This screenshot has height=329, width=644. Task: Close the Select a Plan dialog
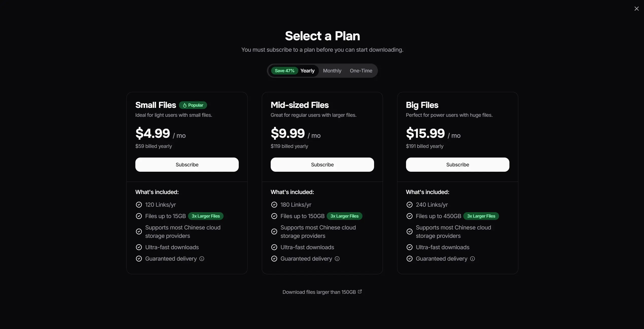[x=637, y=8]
